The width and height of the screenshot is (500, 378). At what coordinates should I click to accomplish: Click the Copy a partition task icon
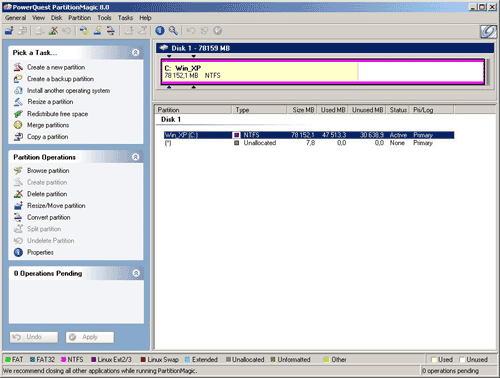(18, 137)
